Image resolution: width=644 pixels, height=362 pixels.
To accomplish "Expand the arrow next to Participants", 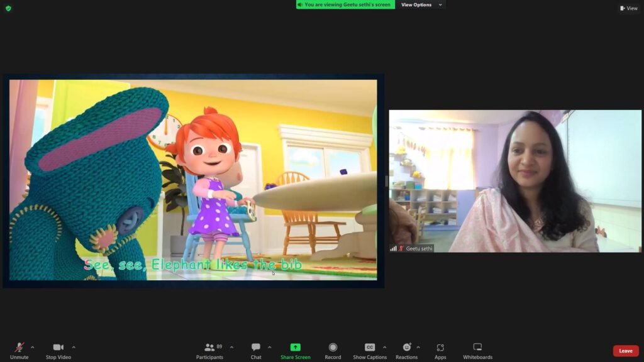I will pyautogui.click(x=231, y=347).
